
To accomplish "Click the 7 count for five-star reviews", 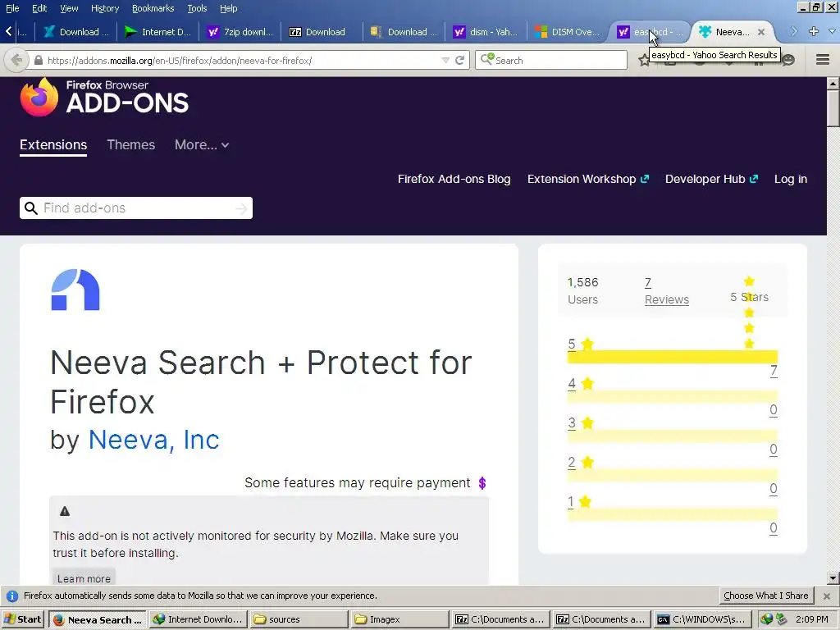I will [x=773, y=371].
